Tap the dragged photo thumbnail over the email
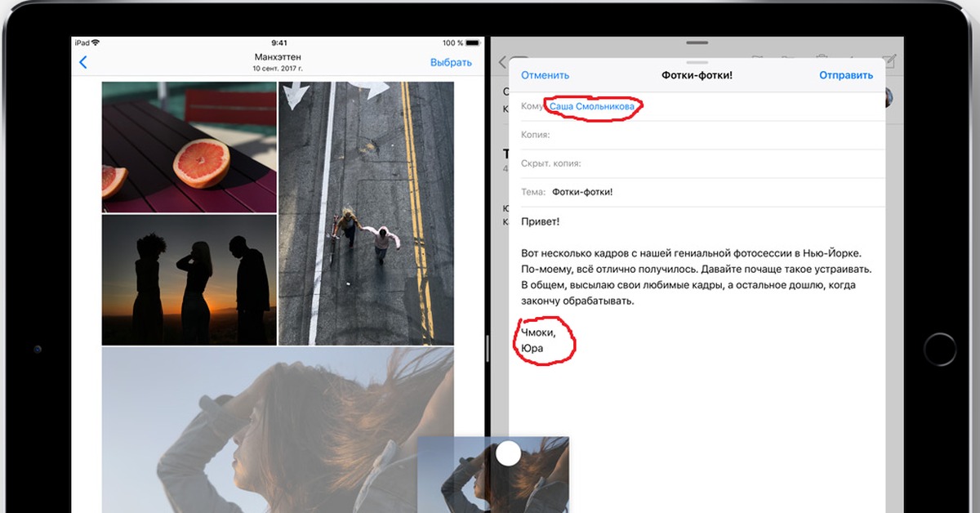The width and height of the screenshot is (980, 513). tap(493, 475)
